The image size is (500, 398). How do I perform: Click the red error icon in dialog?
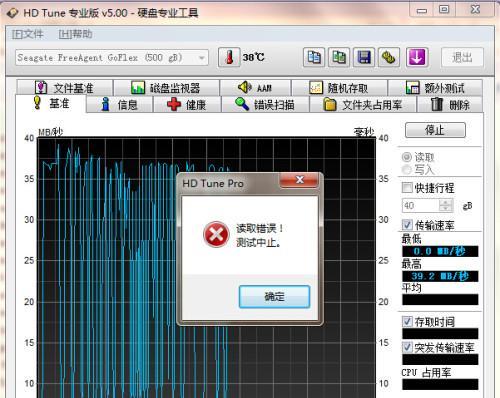[x=216, y=234]
